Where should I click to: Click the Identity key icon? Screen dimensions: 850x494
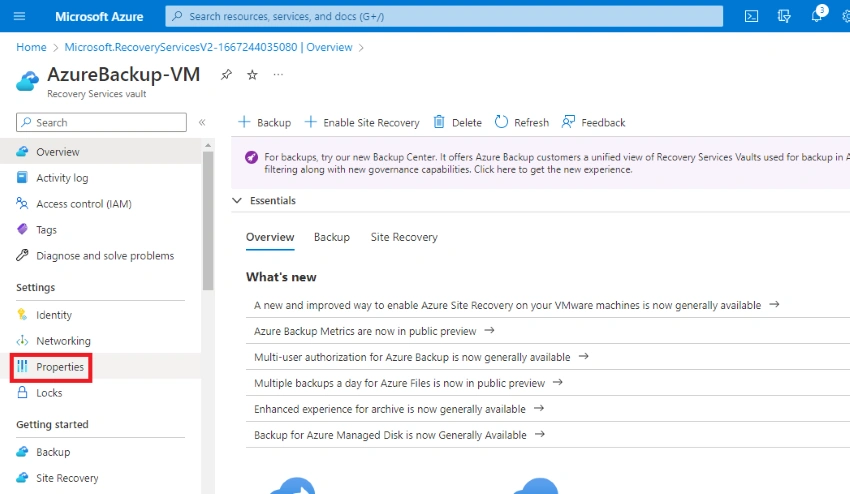click(22, 315)
